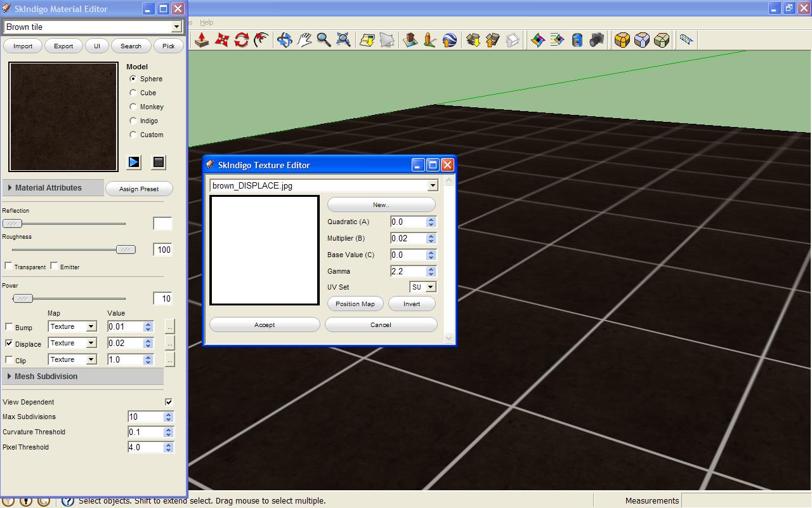Select the Pan hand tool
Viewport: 812px width, 508px height.
tap(304, 40)
